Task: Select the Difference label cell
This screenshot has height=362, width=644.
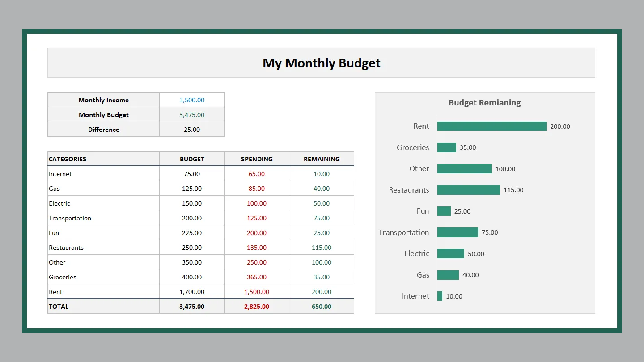Action: point(103,130)
